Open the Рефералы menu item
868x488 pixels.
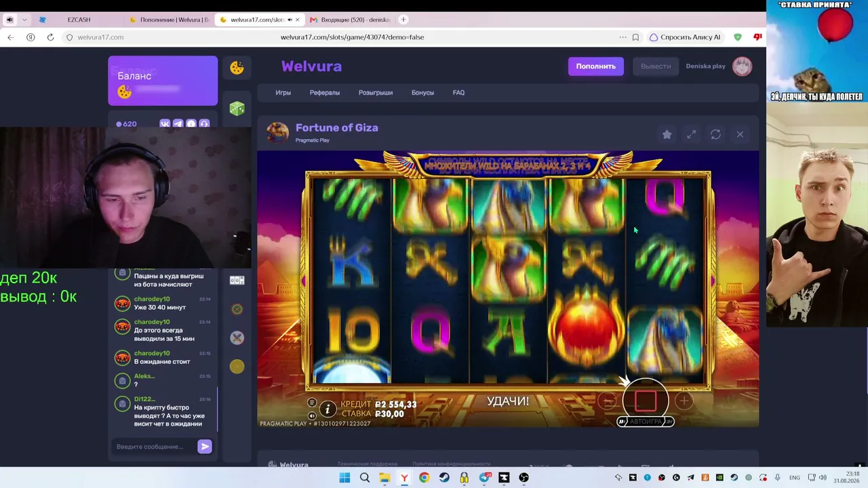click(x=325, y=92)
